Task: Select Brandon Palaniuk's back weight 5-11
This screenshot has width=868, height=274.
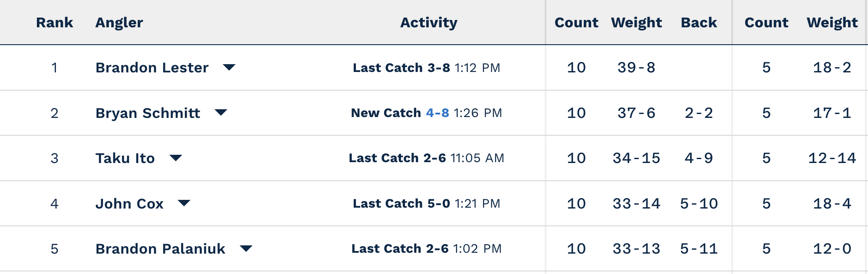Action: (699, 249)
